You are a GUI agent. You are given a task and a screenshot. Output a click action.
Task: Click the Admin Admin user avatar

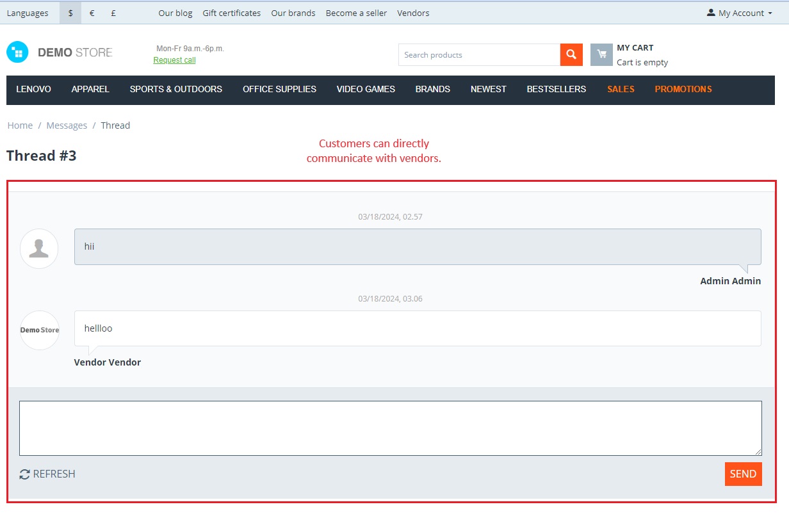click(x=39, y=248)
